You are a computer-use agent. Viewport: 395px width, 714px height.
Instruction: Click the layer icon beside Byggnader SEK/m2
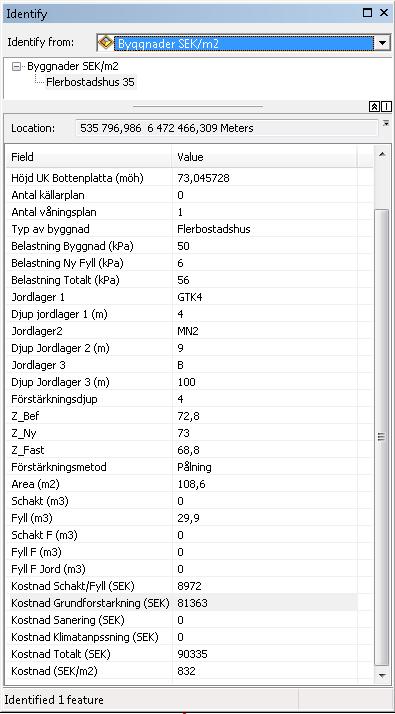tap(105, 43)
